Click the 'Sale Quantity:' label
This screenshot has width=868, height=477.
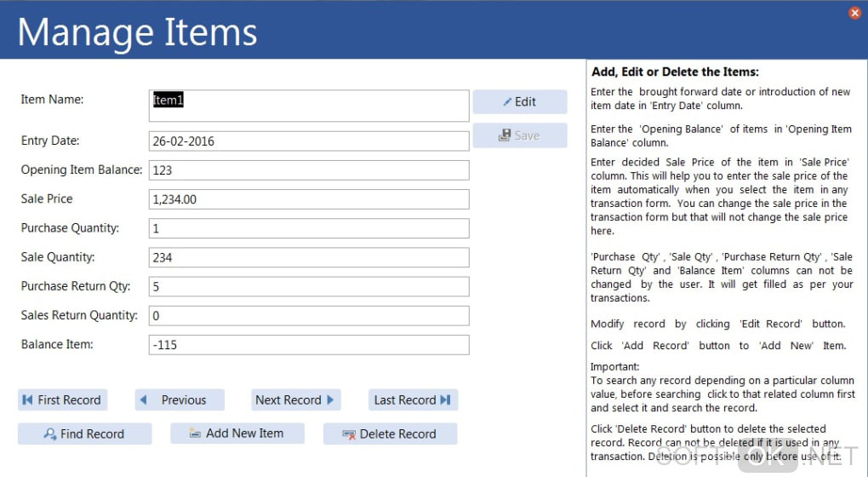pyautogui.click(x=58, y=257)
